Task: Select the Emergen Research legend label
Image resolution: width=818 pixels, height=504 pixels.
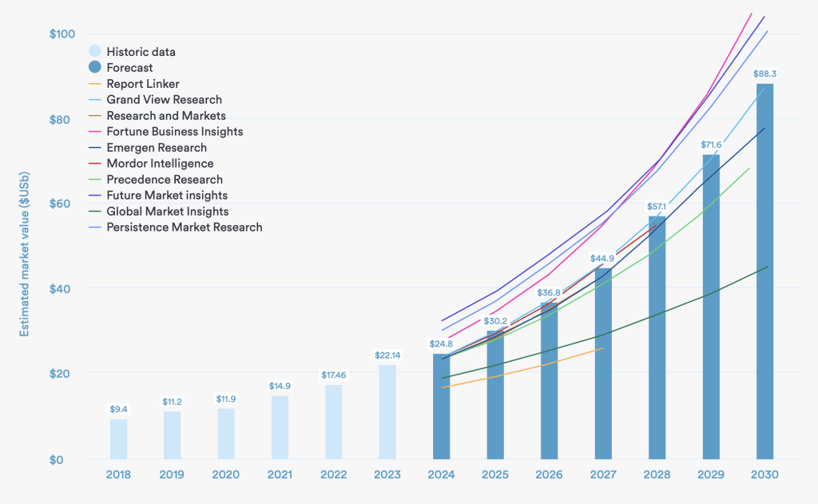Action: [x=157, y=148]
